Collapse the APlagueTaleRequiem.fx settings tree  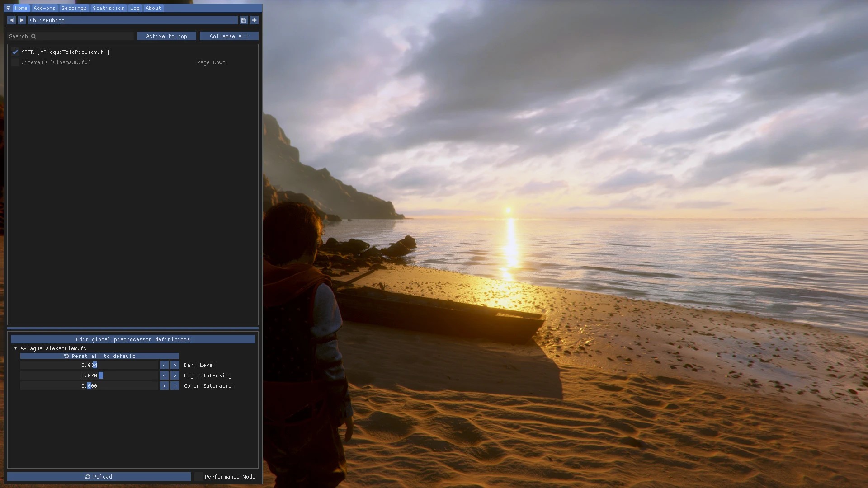(x=16, y=348)
